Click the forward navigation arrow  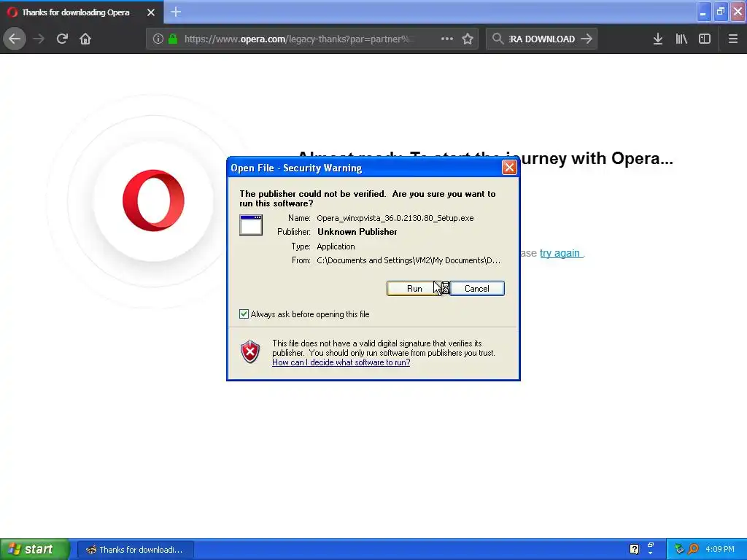(x=39, y=39)
